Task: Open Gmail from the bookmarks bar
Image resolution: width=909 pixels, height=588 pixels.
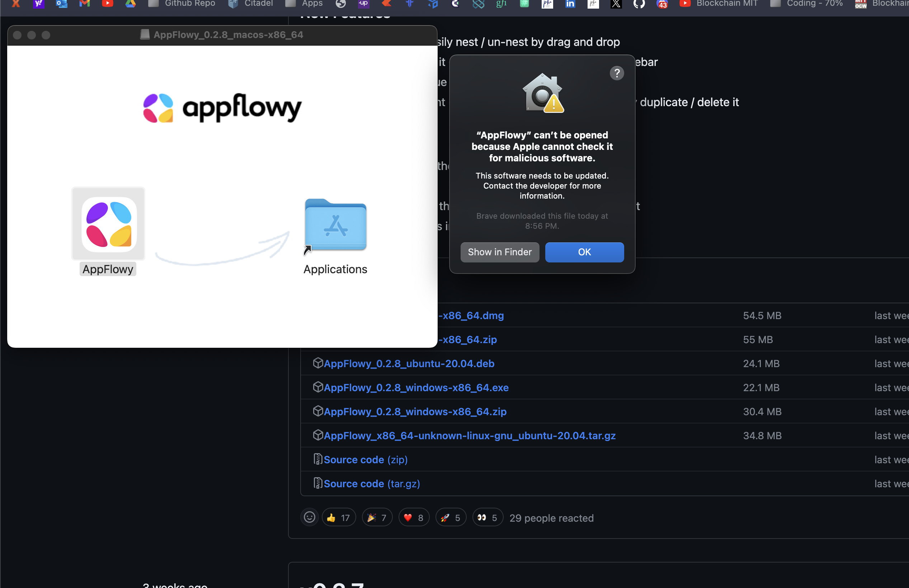Action: [84, 4]
